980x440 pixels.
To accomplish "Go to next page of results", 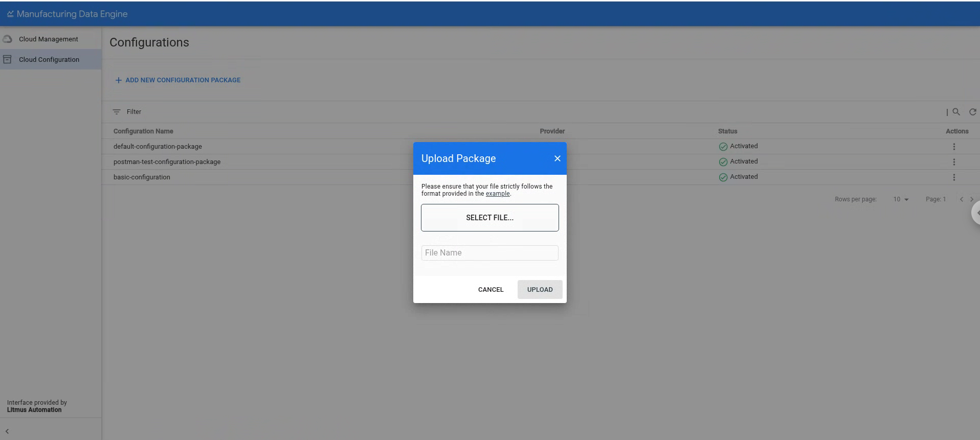I will click(x=972, y=199).
